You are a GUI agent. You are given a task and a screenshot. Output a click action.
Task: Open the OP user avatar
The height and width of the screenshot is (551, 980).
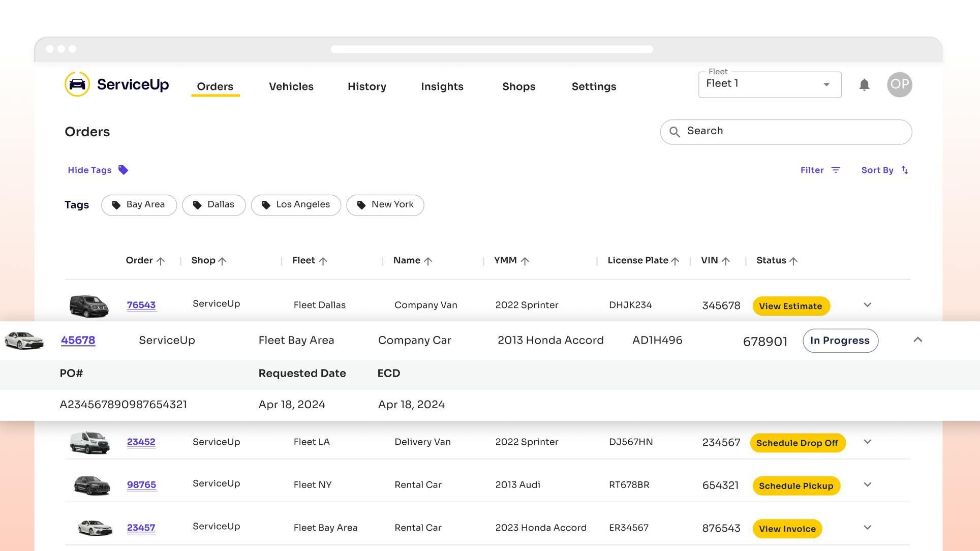coord(899,84)
